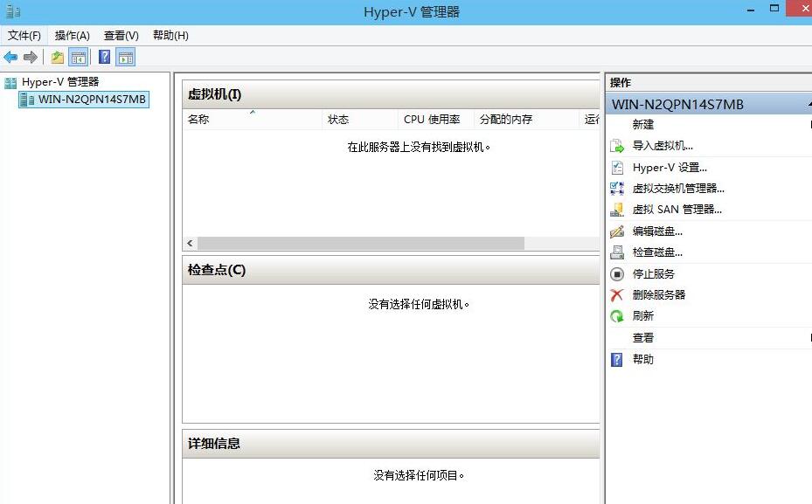Click the 检查点(C) section header
Image resolution: width=812 pixels, height=504 pixels.
(x=391, y=270)
